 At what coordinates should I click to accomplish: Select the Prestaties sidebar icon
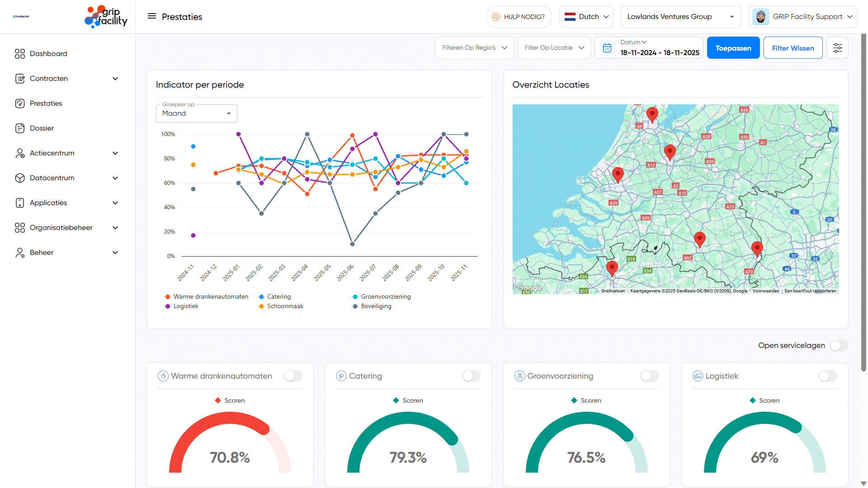coord(20,103)
